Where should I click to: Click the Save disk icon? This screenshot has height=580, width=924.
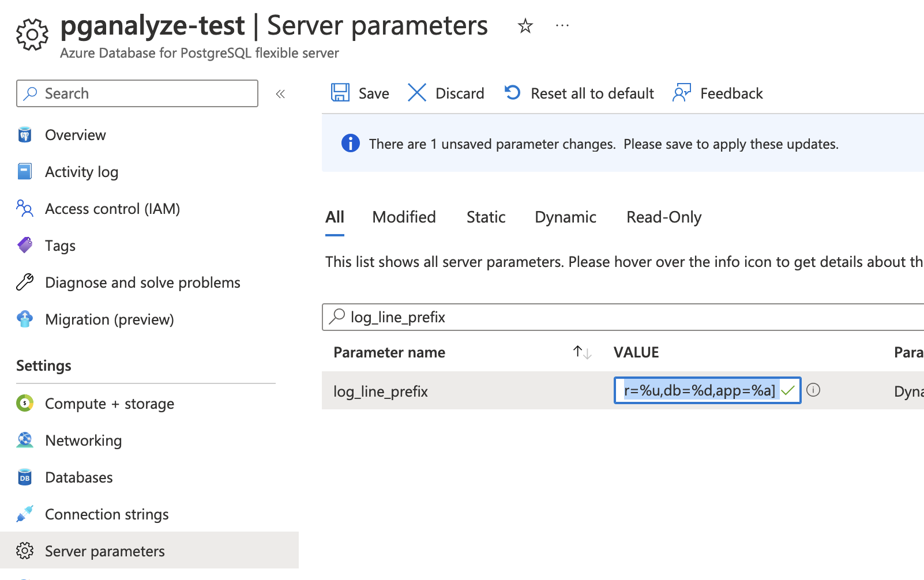click(x=340, y=93)
